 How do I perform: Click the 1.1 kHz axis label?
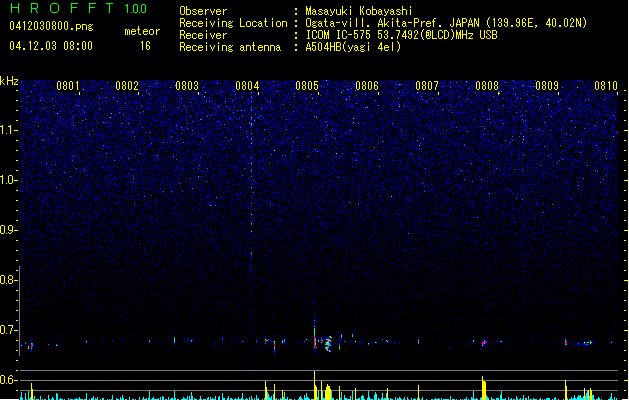point(9,130)
